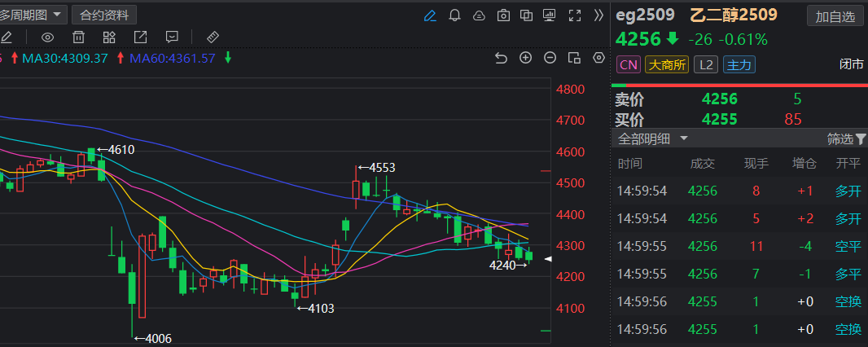Image resolution: width=868 pixels, height=347 pixels.
Task: Click the blue pencil drawing tool icon
Action: [430, 15]
